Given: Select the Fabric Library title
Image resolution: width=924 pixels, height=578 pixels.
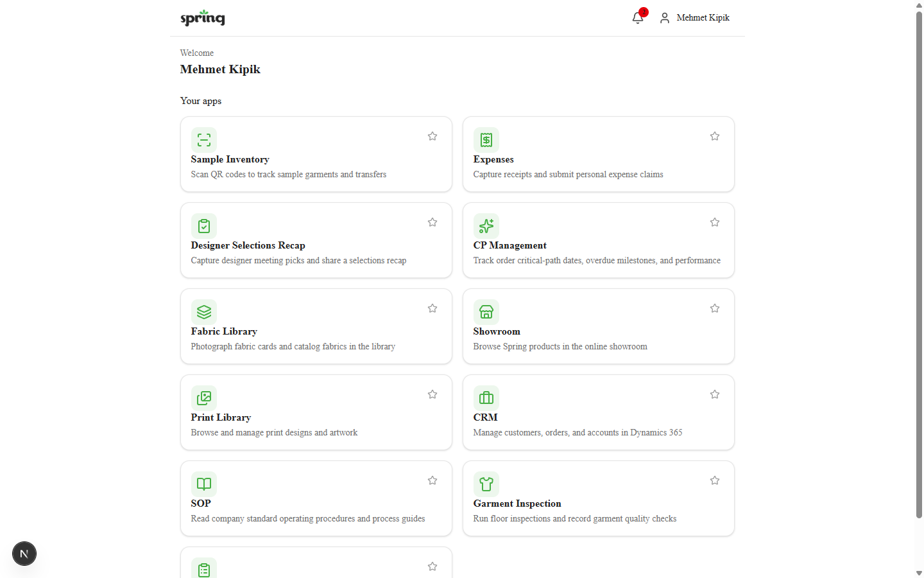Looking at the screenshot, I should 224,331.
